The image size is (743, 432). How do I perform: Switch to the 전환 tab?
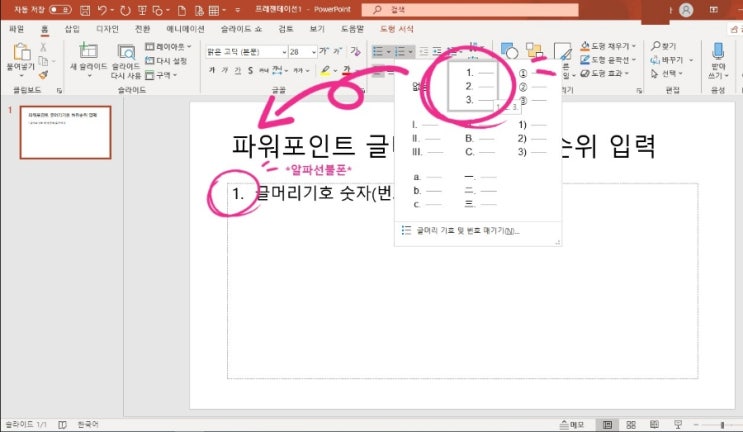click(x=143, y=29)
